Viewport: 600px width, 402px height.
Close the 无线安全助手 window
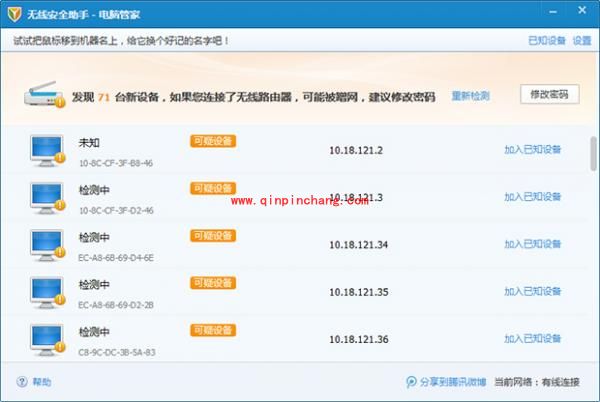[582, 10]
